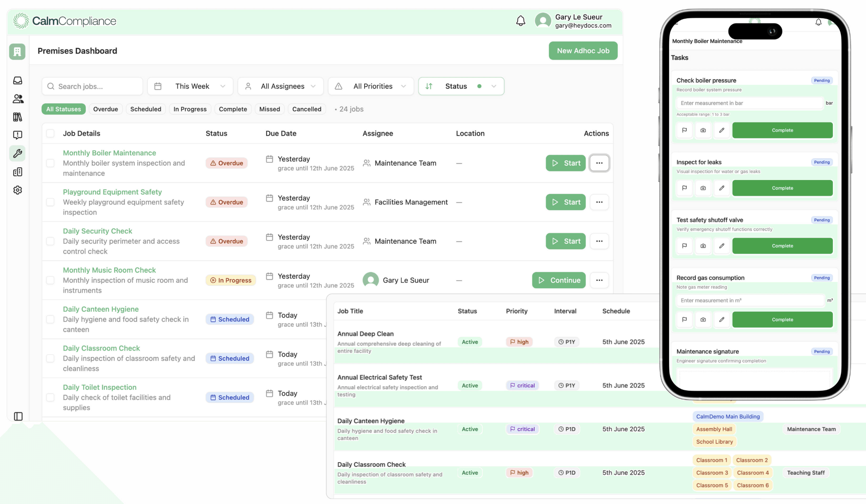Image resolution: width=866 pixels, height=504 pixels.
Task: Filter jobs by the Overdue status tab
Action: click(x=105, y=109)
